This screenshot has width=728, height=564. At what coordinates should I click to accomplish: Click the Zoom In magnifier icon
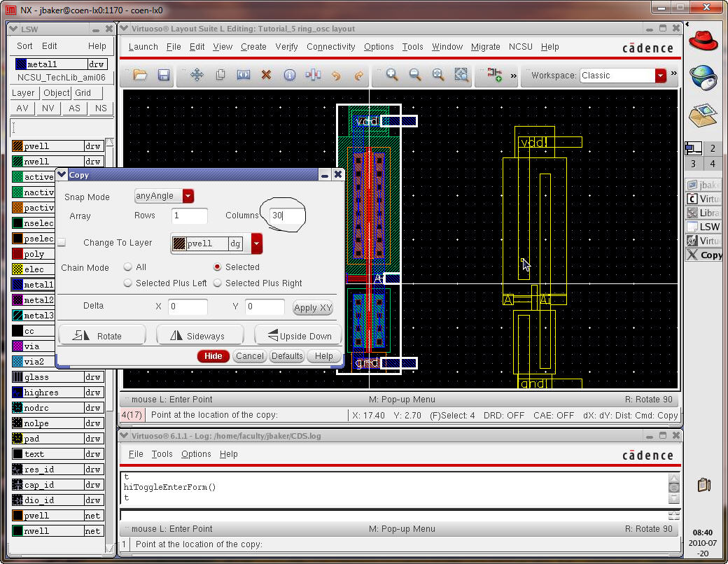coord(392,76)
